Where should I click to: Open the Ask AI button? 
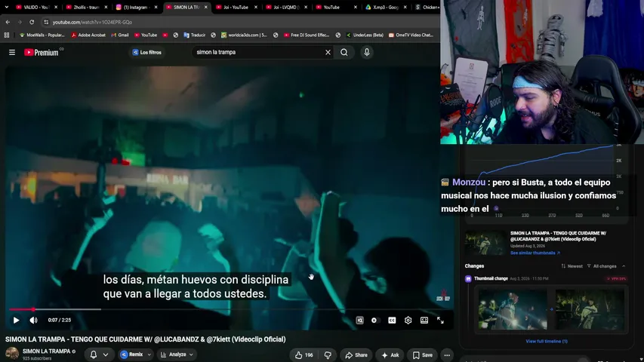(390, 355)
